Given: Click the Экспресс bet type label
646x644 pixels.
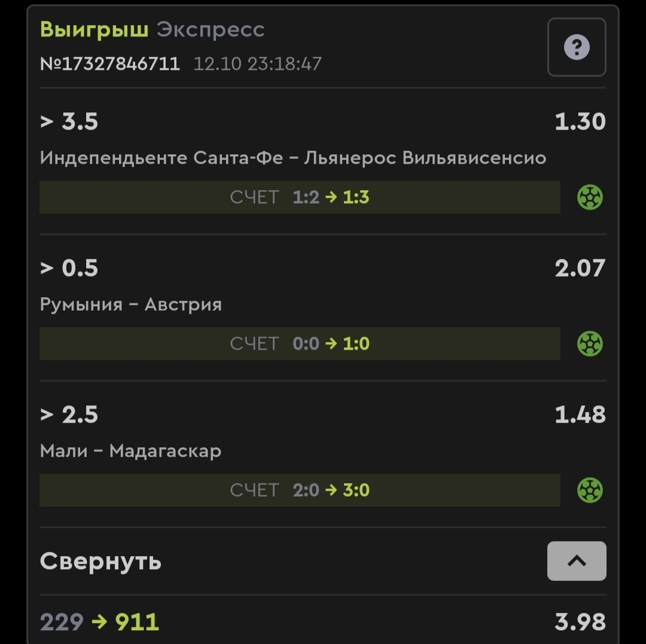Looking at the screenshot, I should coord(211,29).
